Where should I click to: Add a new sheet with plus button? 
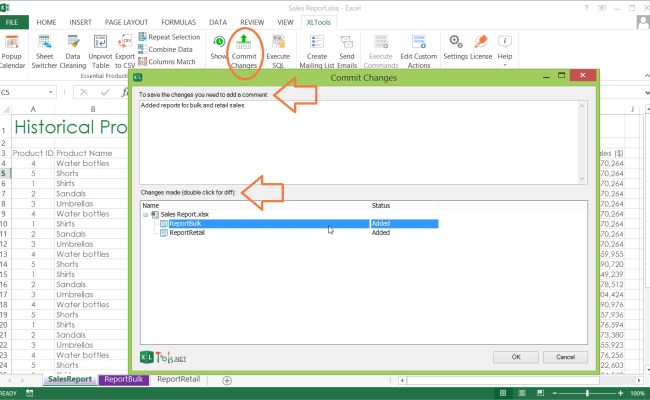(227, 381)
